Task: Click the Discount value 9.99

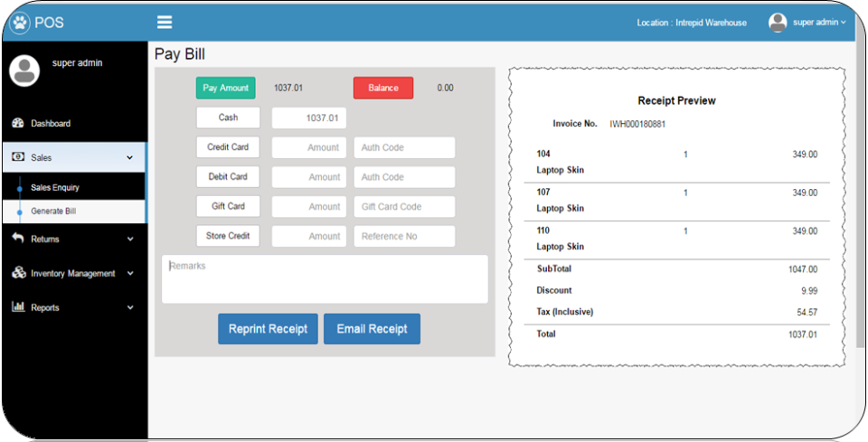Action: 808,291
